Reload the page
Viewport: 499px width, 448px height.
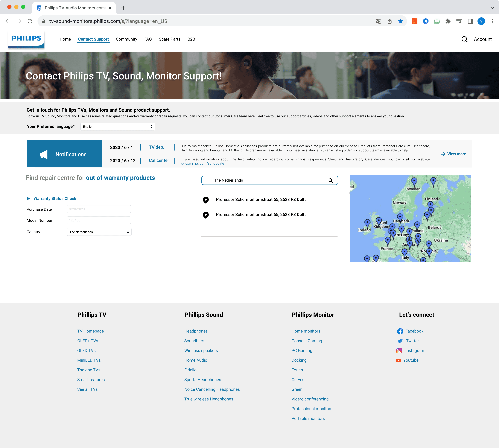30,21
